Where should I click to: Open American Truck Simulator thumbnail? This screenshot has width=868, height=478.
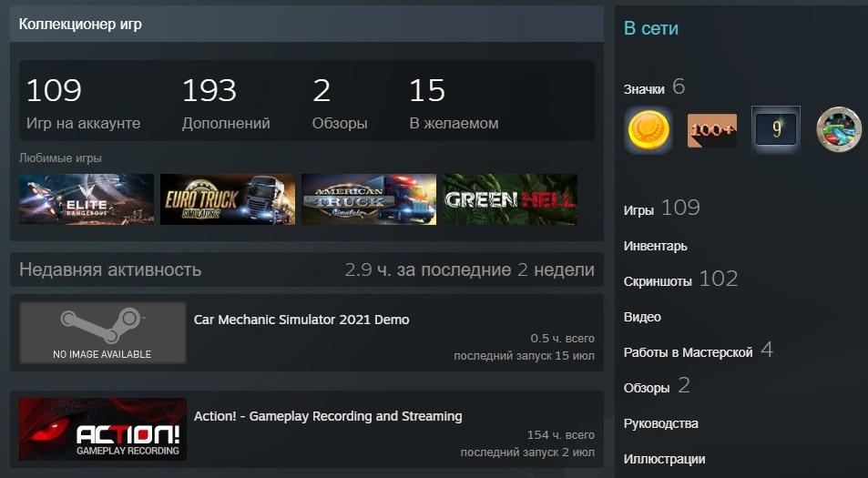(369, 199)
